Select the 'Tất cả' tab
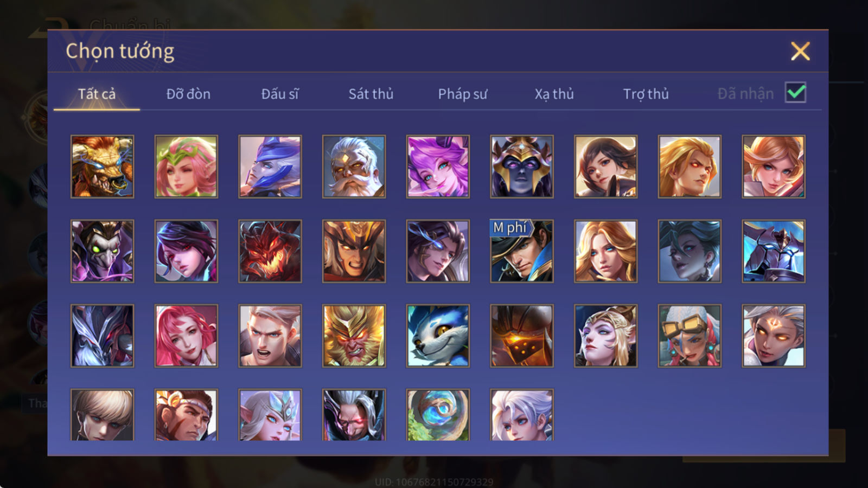Viewport: 868px width, 488px height. tap(97, 94)
